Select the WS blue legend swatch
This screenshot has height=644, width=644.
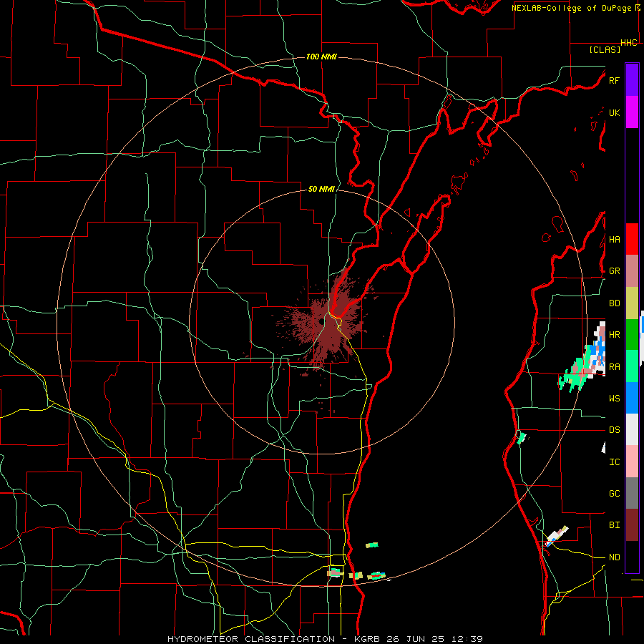632,398
